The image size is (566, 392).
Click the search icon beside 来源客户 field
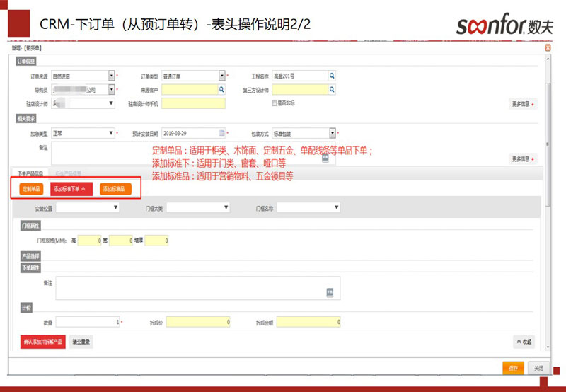[221, 90]
